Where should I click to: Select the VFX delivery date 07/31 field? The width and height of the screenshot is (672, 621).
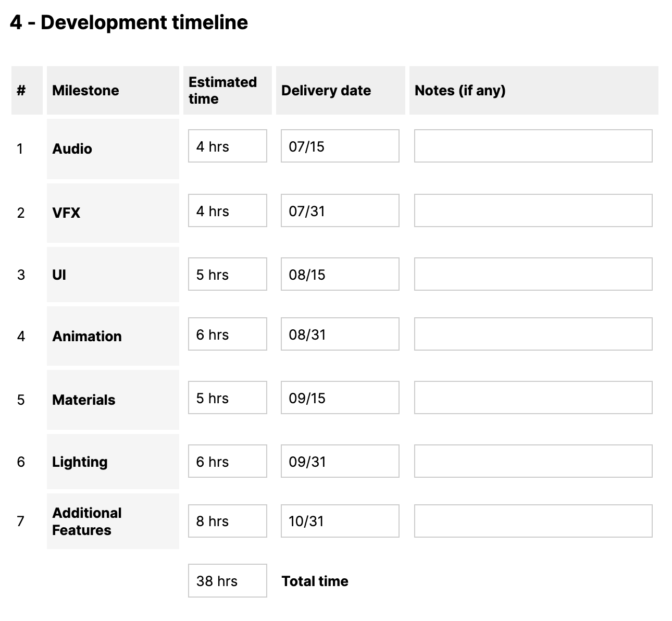pos(340,211)
